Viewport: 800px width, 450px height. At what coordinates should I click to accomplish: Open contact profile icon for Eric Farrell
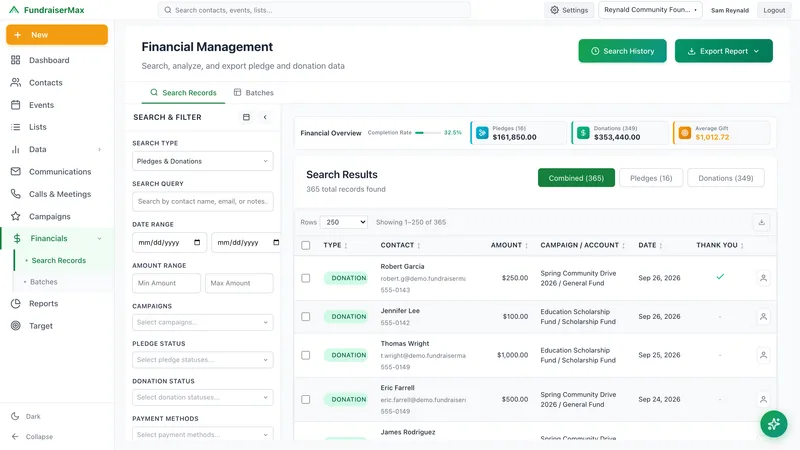click(x=763, y=399)
